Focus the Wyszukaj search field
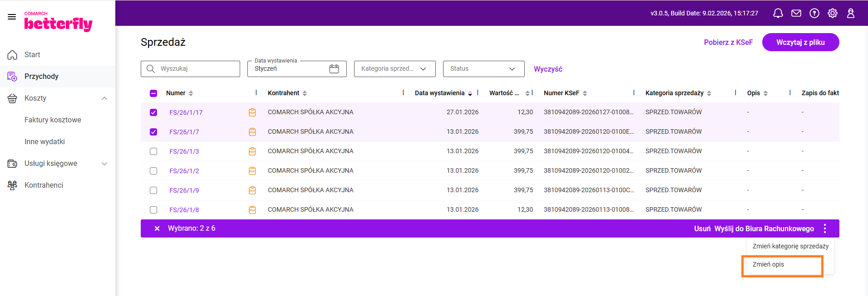868x296 pixels. (x=195, y=69)
